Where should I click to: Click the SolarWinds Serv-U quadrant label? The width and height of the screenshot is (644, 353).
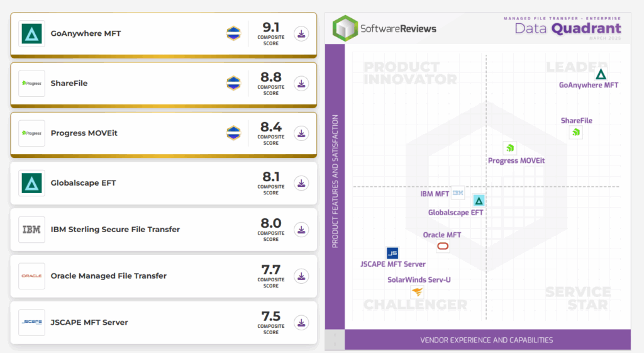coord(419,280)
